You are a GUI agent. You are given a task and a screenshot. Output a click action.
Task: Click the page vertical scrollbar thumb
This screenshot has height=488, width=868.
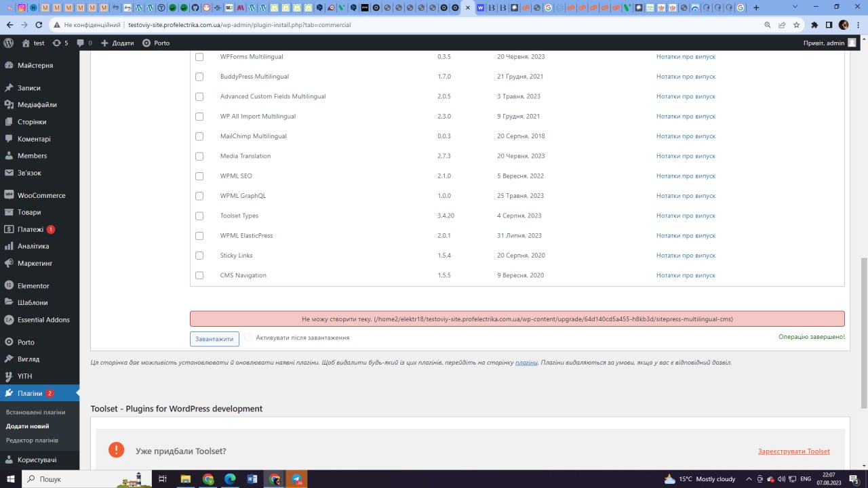pyautogui.click(x=864, y=333)
